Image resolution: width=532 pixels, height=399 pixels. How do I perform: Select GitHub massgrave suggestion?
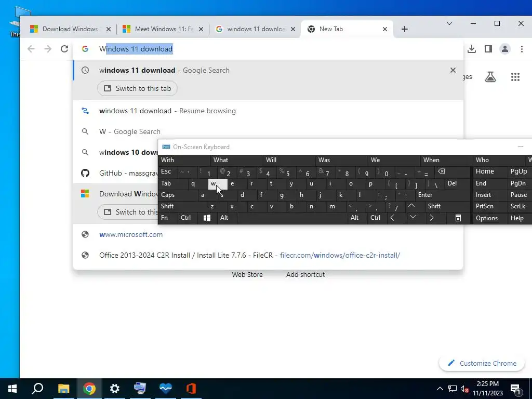pyautogui.click(x=115, y=173)
